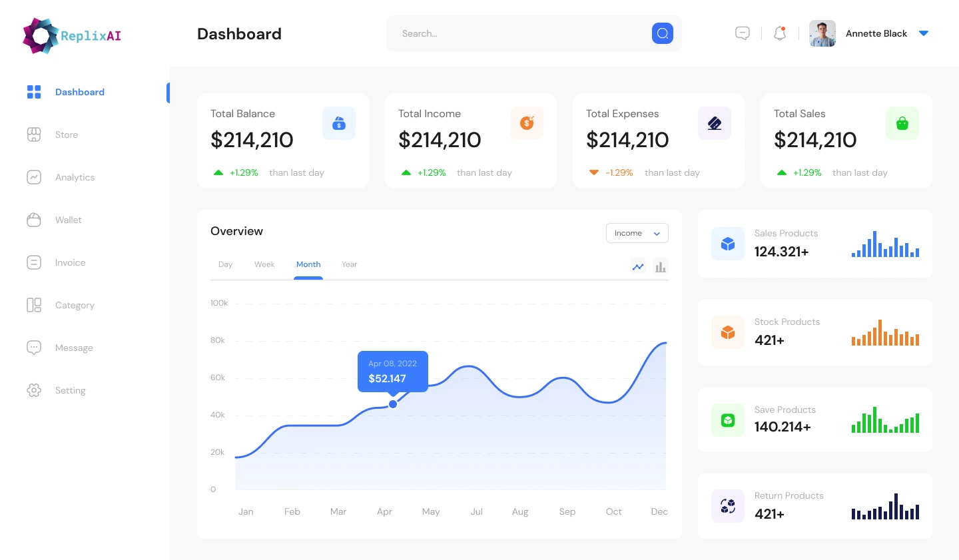
Task: Click the search magnifier button
Action: tap(662, 33)
